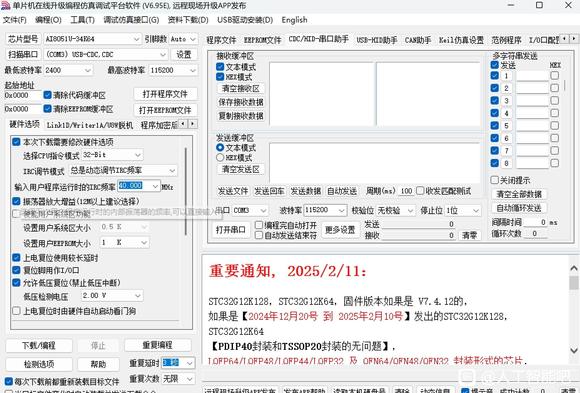Switch to the Keil仿真设置 tab

point(461,40)
